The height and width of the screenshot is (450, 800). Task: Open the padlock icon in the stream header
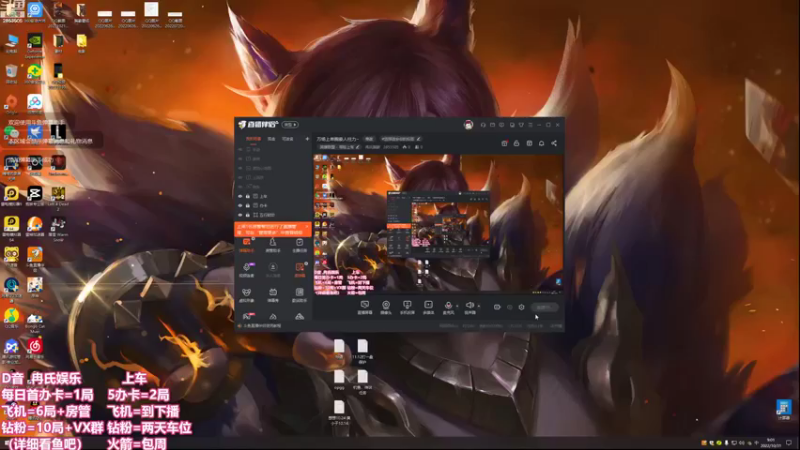click(x=516, y=143)
